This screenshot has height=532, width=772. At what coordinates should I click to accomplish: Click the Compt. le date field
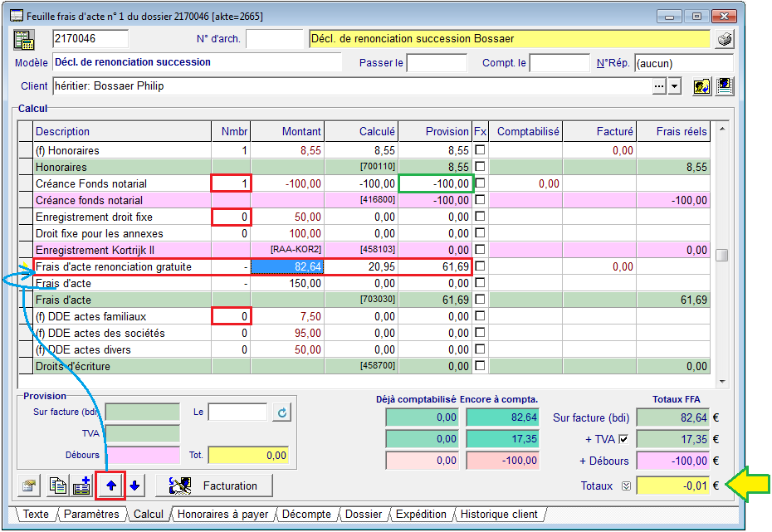(559, 63)
